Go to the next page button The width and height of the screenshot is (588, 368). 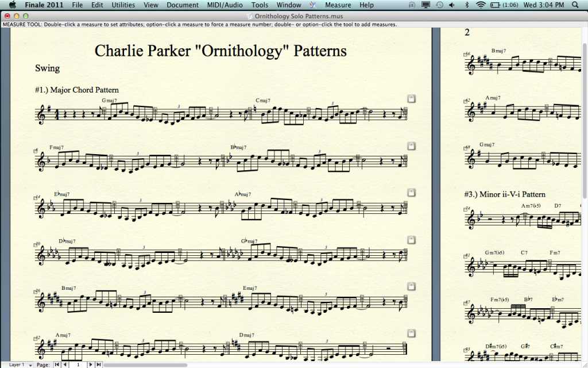coord(90,365)
